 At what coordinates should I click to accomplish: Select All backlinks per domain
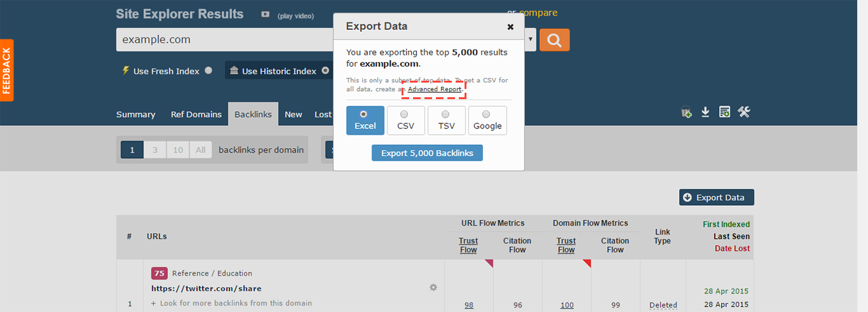tap(200, 150)
